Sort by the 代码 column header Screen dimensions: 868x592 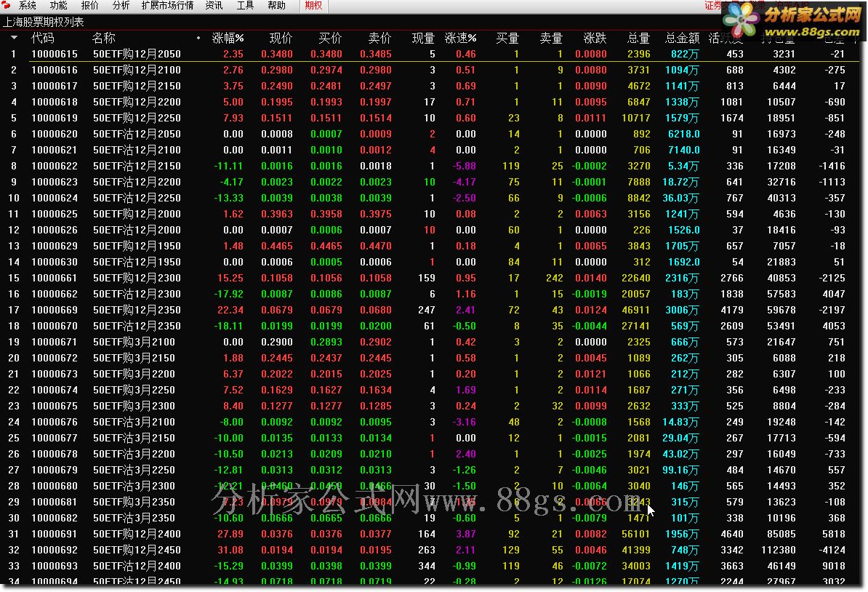click(43, 38)
